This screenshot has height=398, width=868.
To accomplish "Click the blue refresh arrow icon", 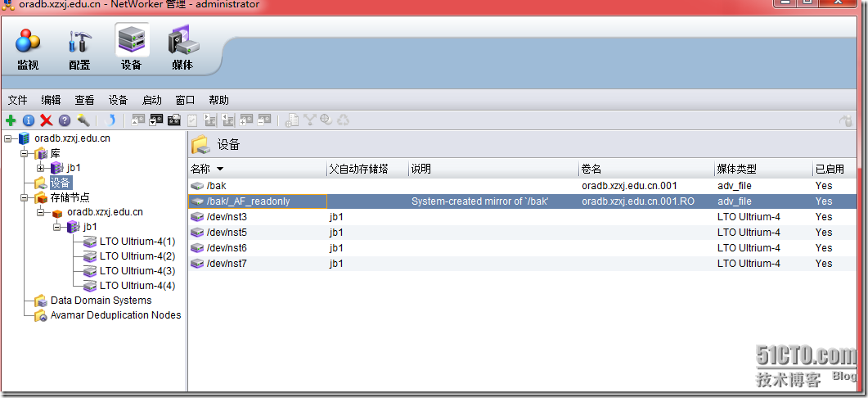I will tap(110, 120).
